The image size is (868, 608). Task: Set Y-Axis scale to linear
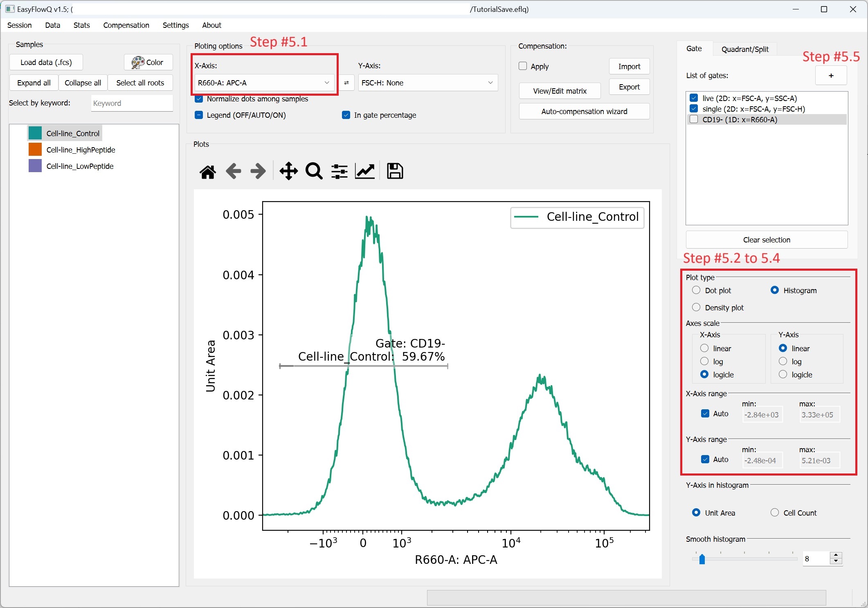tap(783, 348)
